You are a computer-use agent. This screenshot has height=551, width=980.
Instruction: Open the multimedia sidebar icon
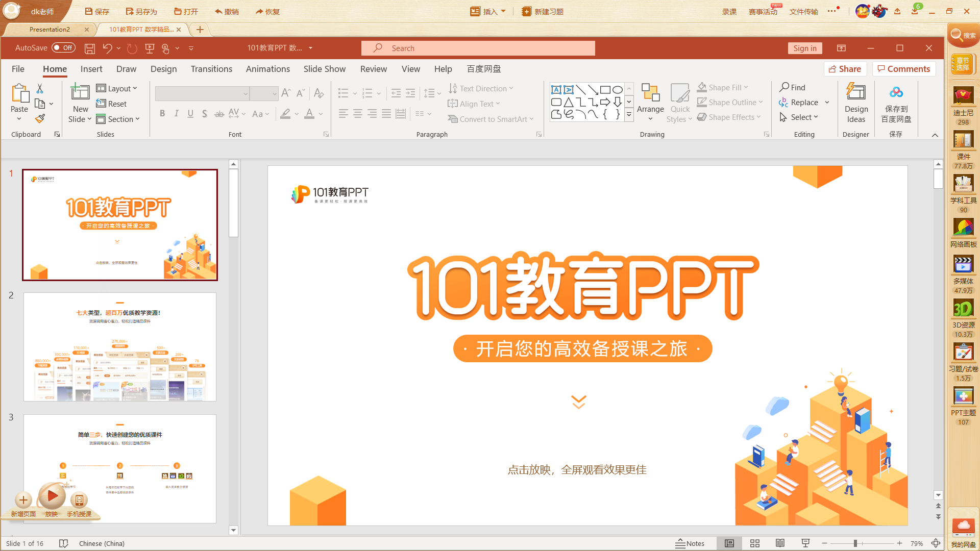[x=963, y=265]
